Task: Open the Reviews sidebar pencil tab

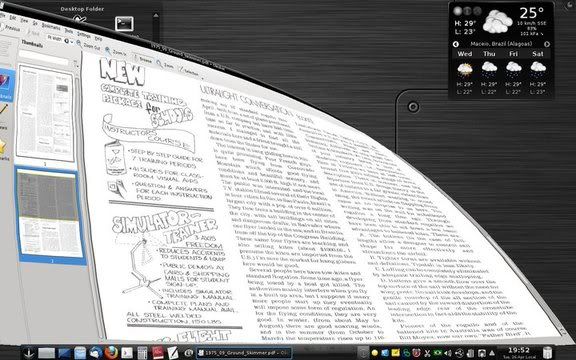Action: coord(4,116)
